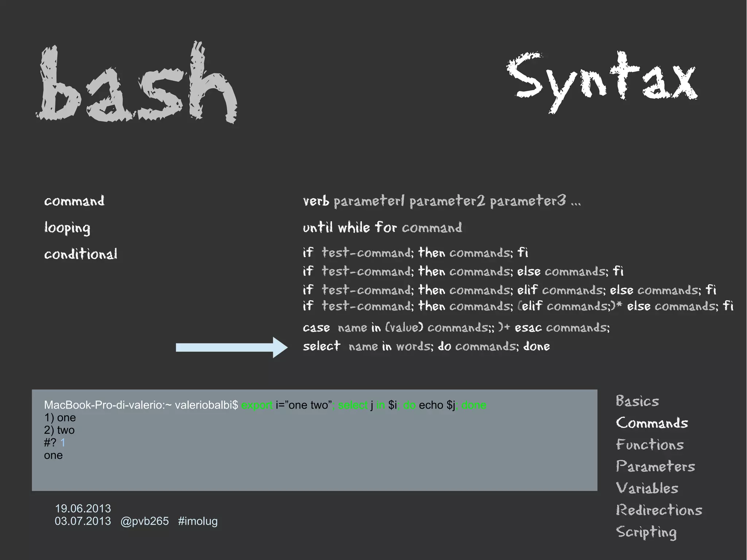
Task: Click green 'select' keyword in terminal command
Action: point(353,405)
